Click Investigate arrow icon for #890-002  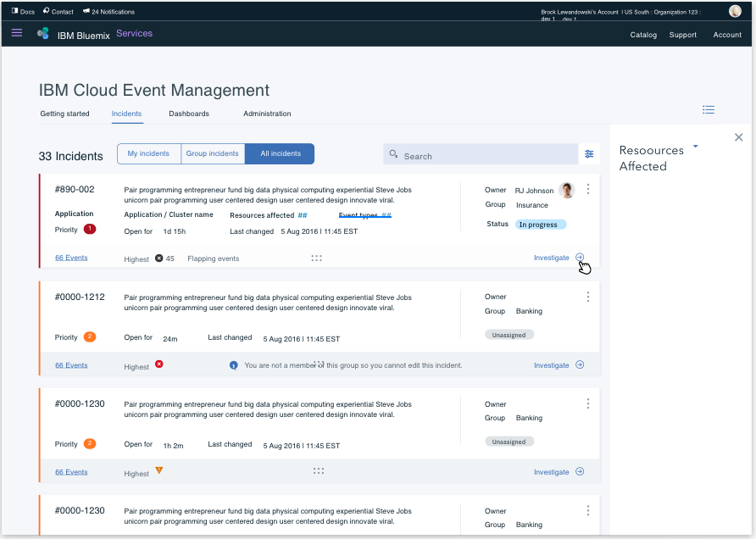pyautogui.click(x=580, y=258)
